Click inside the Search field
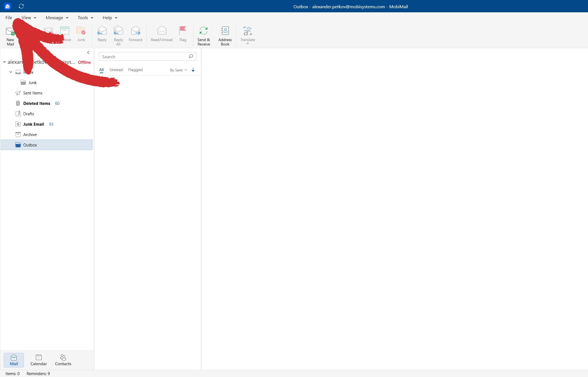Viewport: 588px width, 377px height. tap(142, 56)
